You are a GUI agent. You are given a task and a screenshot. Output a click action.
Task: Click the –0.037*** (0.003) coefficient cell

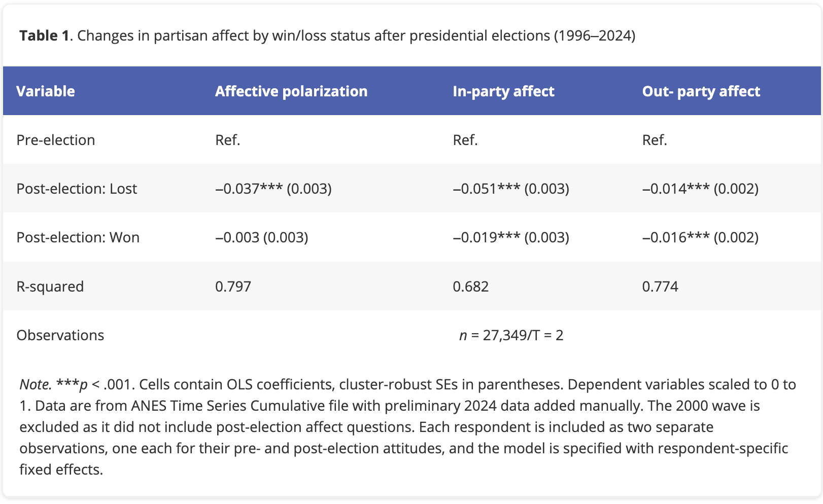[x=273, y=189]
